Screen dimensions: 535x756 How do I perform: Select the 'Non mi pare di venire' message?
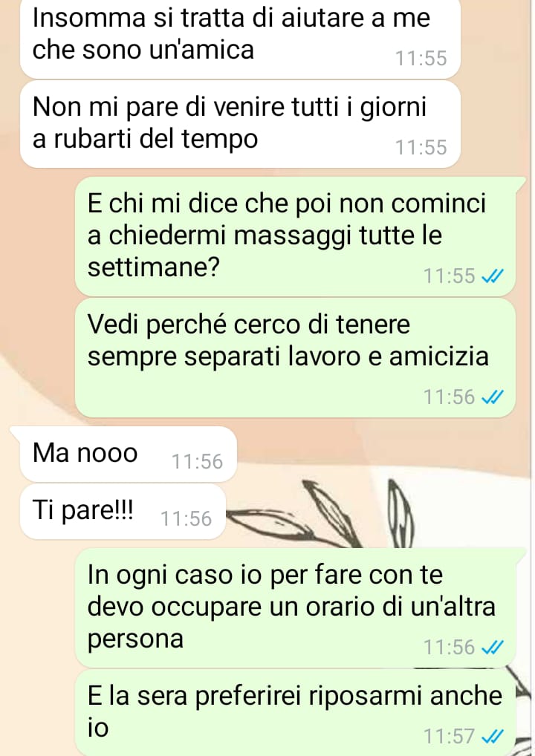[240, 125]
